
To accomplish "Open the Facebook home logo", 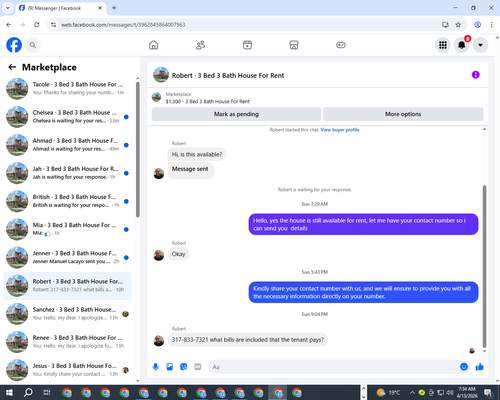I will (x=14, y=45).
